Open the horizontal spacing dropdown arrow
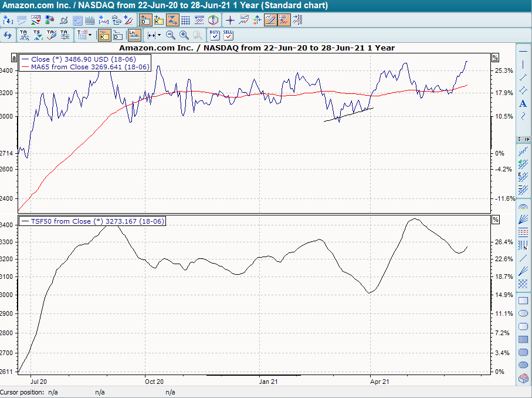The image size is (532, 398). 158,35
